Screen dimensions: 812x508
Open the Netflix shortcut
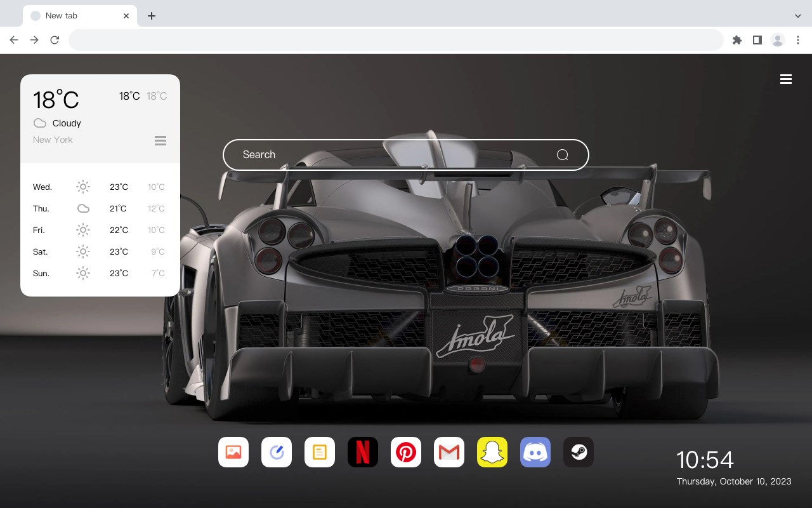click(x=363, y=452)
